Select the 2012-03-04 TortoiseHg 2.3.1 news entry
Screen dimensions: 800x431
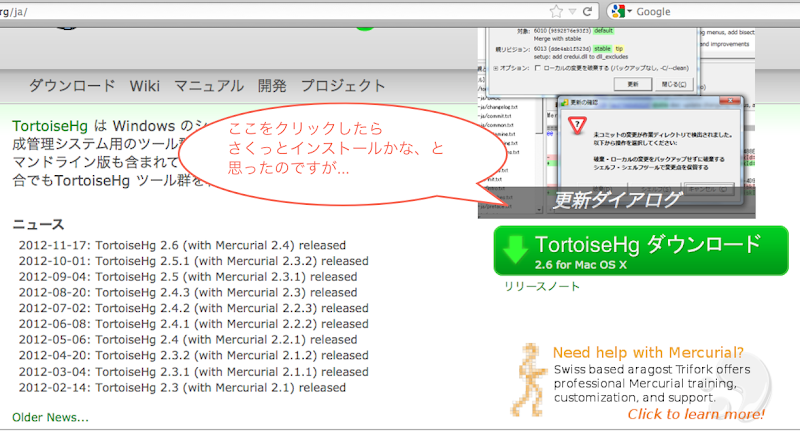(x=193, y=372)
